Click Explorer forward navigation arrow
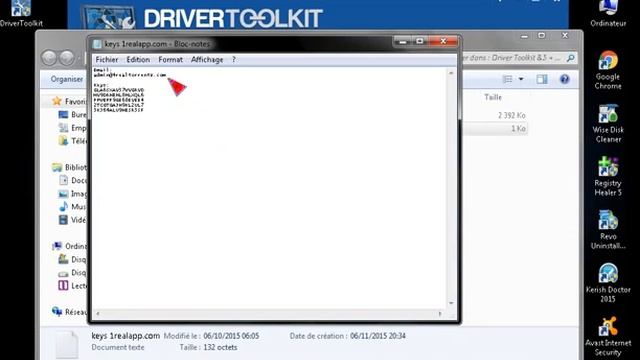Image resolution: width=640 pixels, height=360 pixels. [67, 58]
